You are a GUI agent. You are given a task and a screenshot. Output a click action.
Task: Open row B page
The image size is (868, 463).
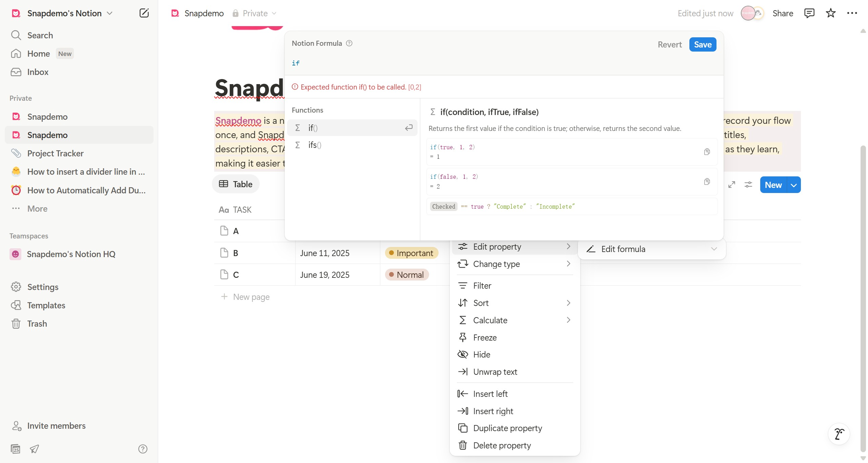tap(236, 253)
